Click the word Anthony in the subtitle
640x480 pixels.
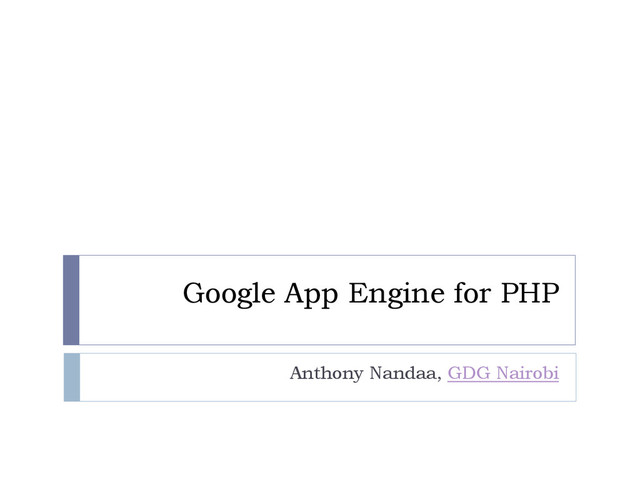[327, 373]
